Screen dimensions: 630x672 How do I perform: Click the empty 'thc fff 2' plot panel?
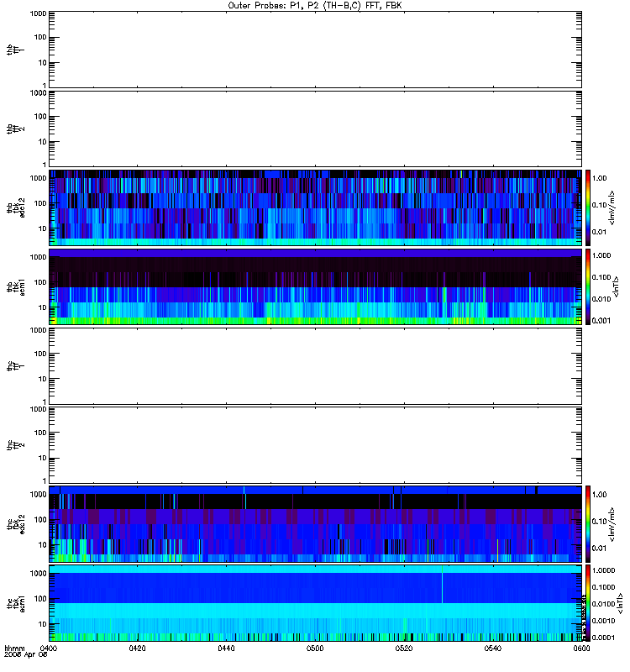point(316,445)
